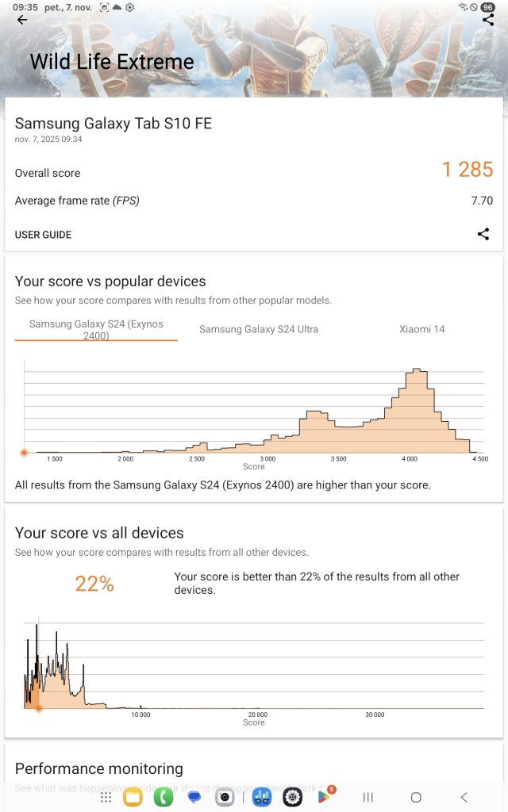
Task: Tap the orange score marker on the S24 chart
Action: pos(24,453)
